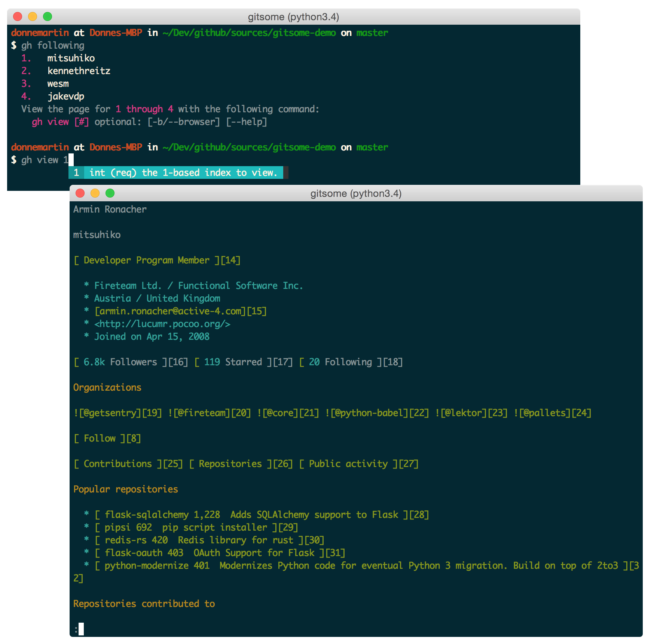Click '![@getsentry][19]' organization link

tap(118, 413)
